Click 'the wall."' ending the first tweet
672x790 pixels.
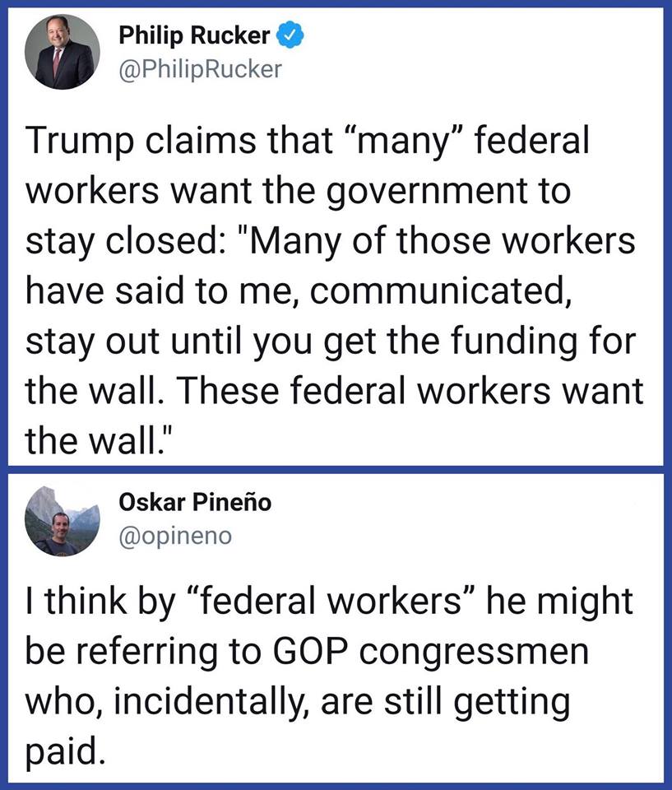point(100,441)
